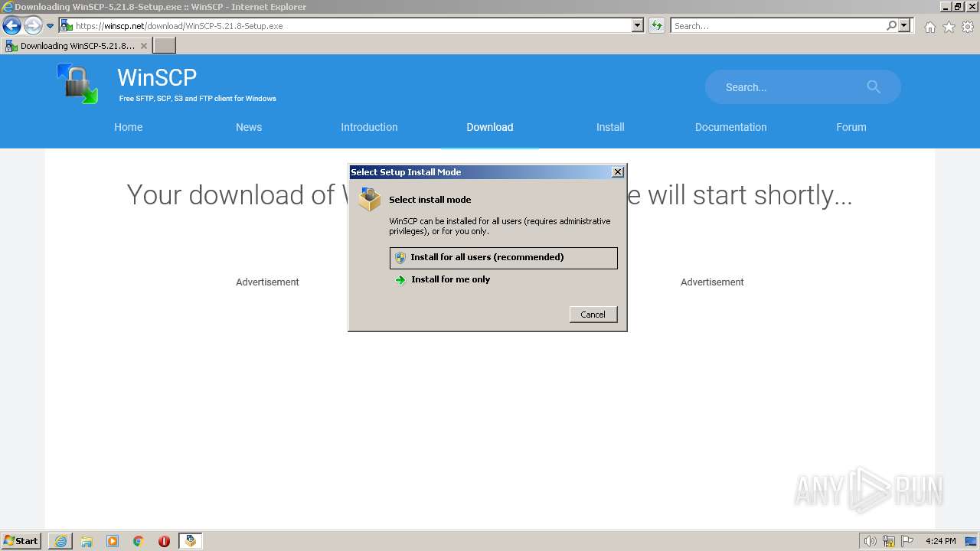Open the Download menu item
980x551 pixels.
tap(490, 127)
